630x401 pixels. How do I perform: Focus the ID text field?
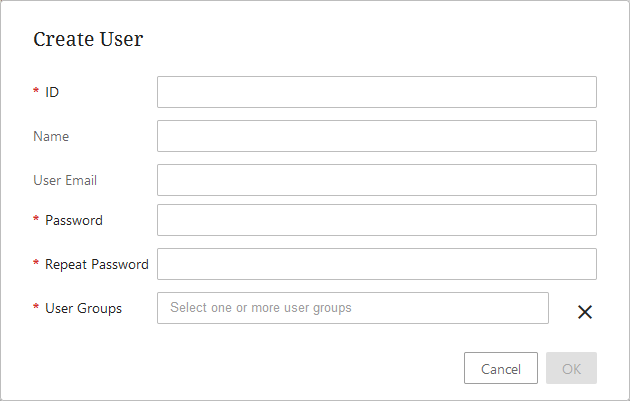377,92
